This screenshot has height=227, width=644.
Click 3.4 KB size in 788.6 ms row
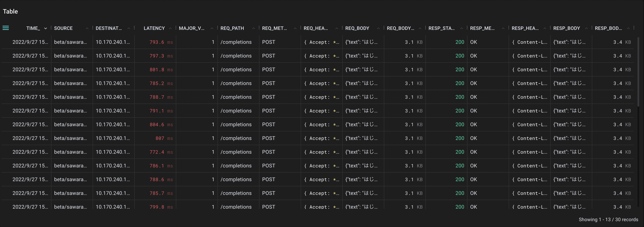[622, 180]
